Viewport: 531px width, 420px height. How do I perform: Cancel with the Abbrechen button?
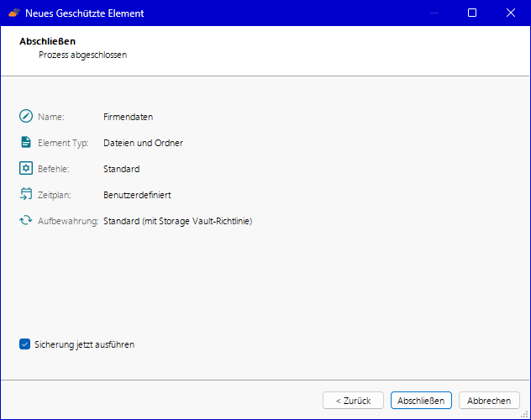coord(489,401)
